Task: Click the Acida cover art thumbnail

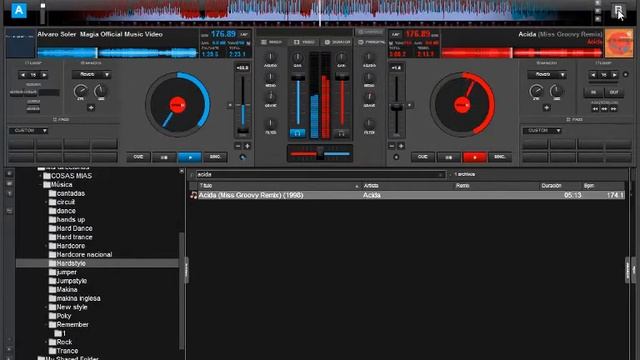Action: [x=619, y=43]
